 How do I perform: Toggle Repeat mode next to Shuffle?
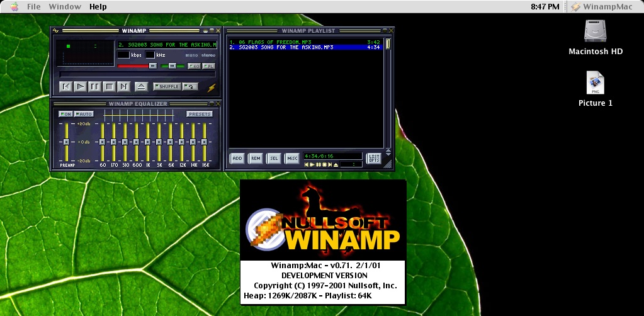[x=191, y=87]
